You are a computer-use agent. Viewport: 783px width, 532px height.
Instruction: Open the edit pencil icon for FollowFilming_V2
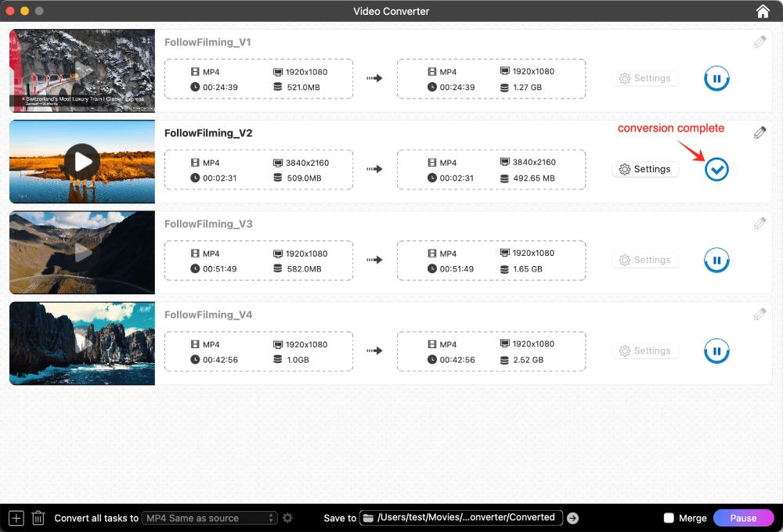click(760, 132)
